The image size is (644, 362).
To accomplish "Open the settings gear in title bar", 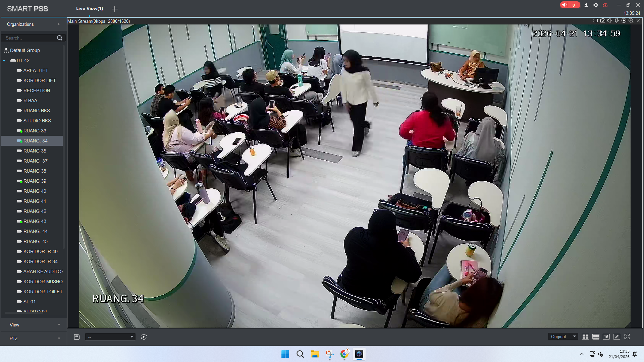I will point(596,5).
